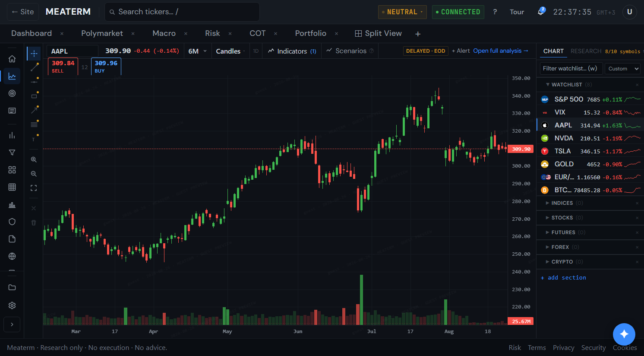Click the BUY 309.96 button
This screenshot has height=356, width=644.
point(106,67)
